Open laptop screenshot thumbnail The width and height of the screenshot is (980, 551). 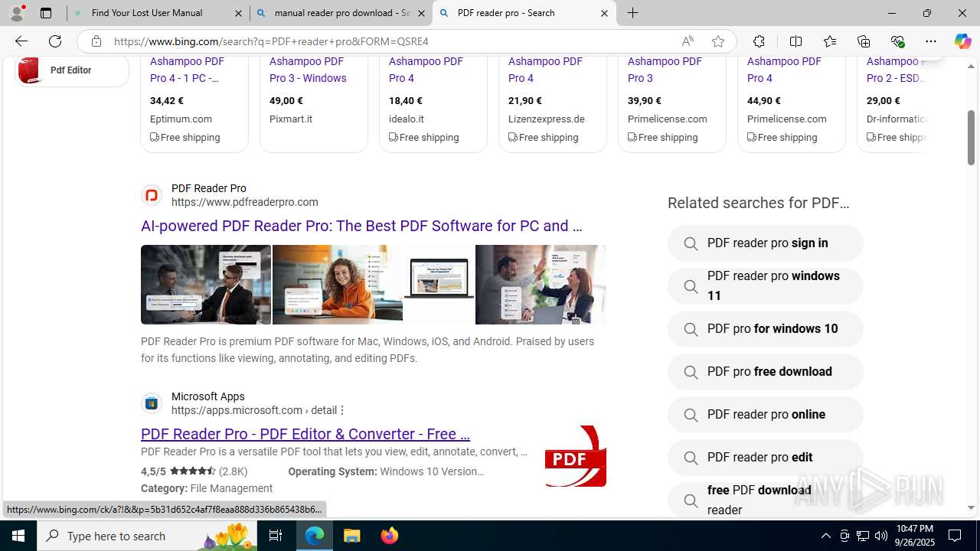(x=439, y=285)
